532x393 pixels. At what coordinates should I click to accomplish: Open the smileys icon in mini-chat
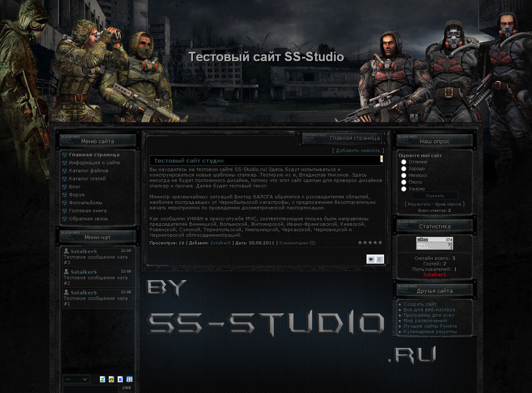[x=111, y=380]
